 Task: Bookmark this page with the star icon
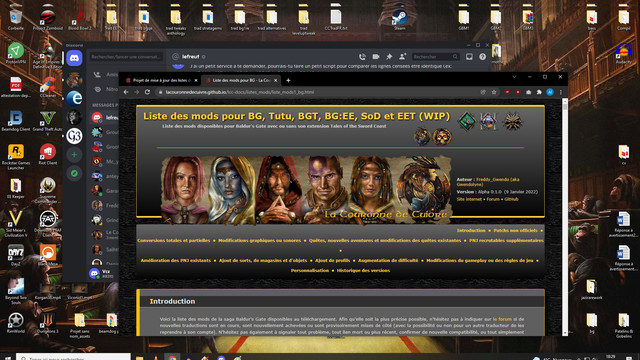[494, 92]
